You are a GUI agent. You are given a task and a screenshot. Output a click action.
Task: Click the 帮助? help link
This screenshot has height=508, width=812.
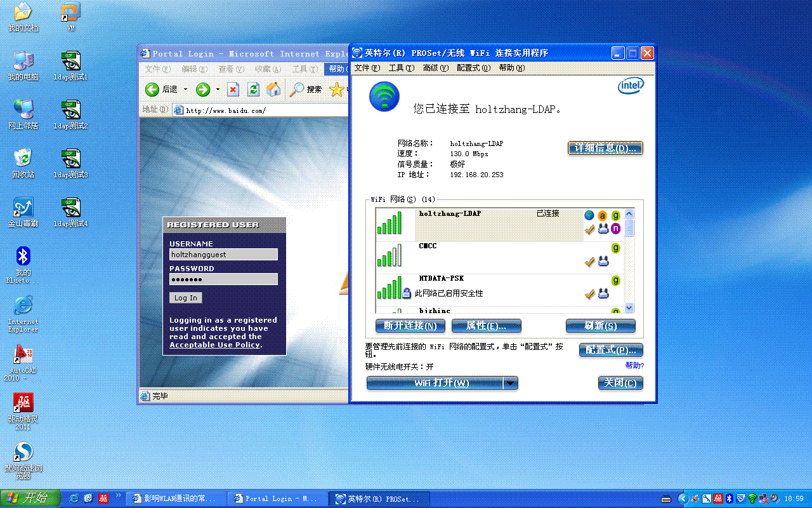pos(634,366)
